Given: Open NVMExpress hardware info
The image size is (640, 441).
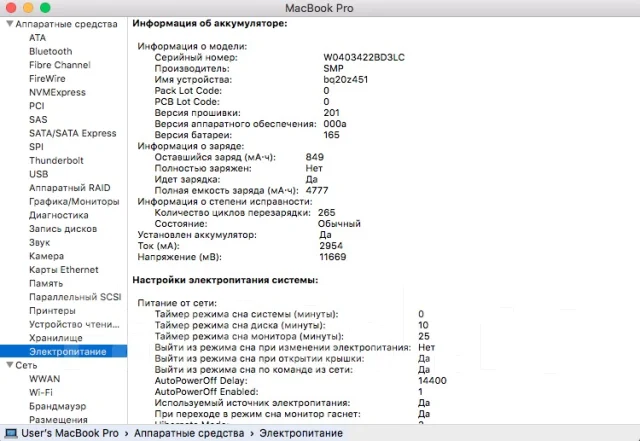Looking at the screenshot, I should (57, 92).
